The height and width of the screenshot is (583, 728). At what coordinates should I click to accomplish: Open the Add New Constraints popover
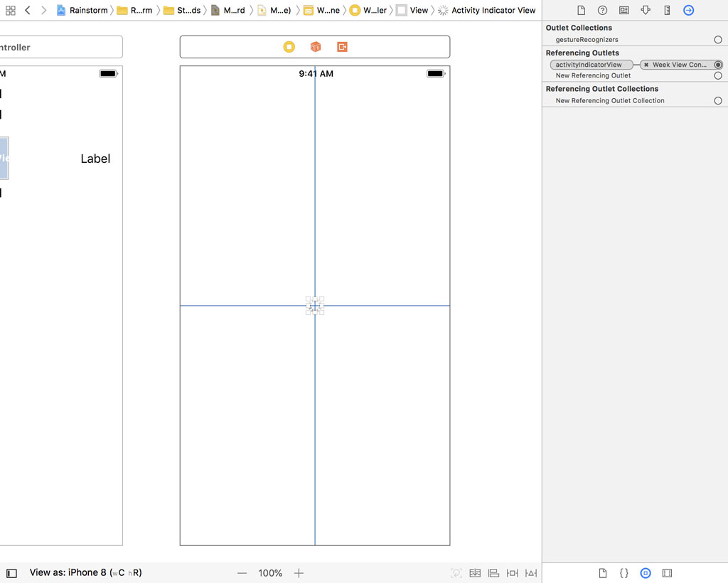click(513, 573)
